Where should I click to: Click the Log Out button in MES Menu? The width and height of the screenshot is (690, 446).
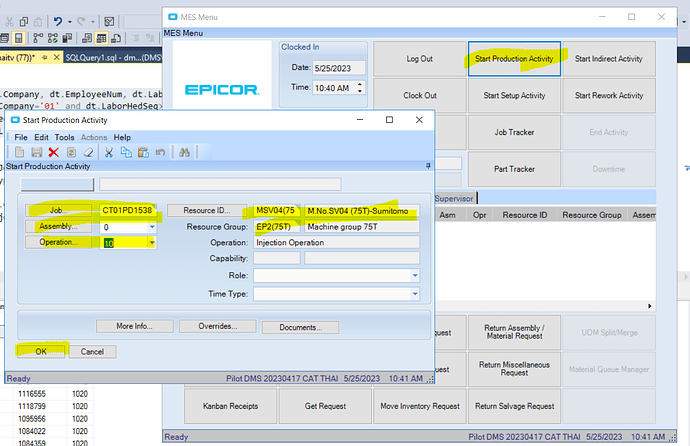[x=420, y=59]
